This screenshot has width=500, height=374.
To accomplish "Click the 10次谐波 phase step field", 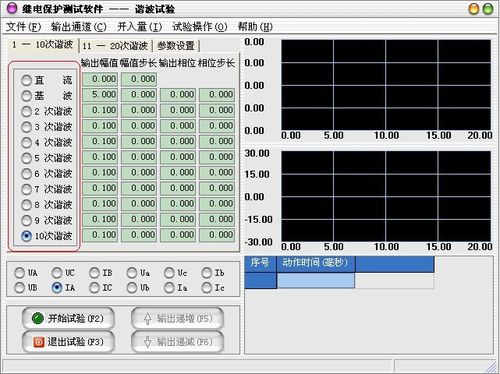I will point(217,235).
